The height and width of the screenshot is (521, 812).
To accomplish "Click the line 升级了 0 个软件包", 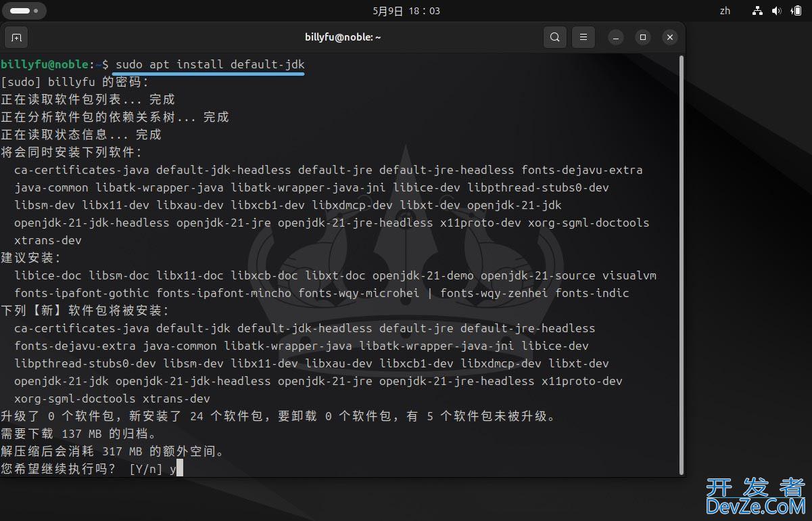I will point(277,416).
